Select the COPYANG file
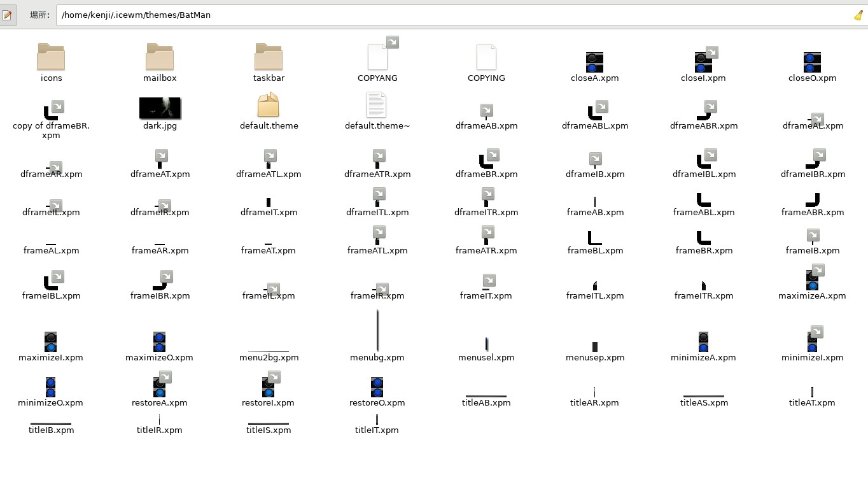 tap(377, 57)
